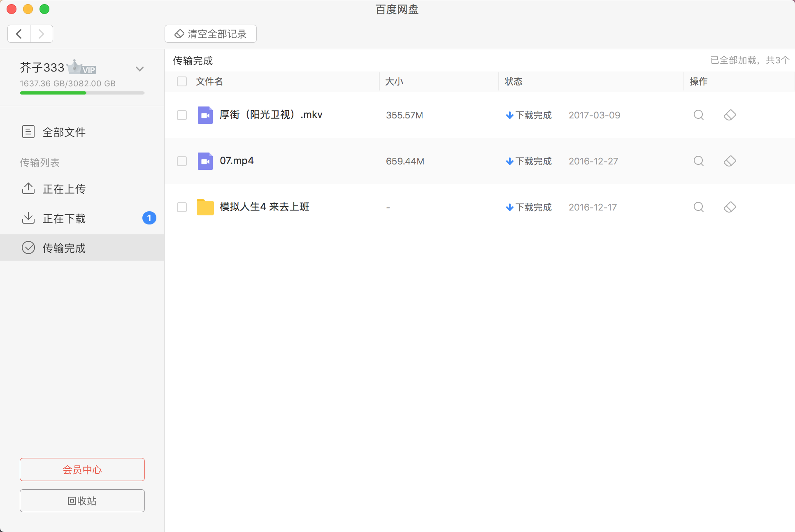
Task: Open the 会员中心 member center
Action: pyautogui.click(x=82, y=470)
